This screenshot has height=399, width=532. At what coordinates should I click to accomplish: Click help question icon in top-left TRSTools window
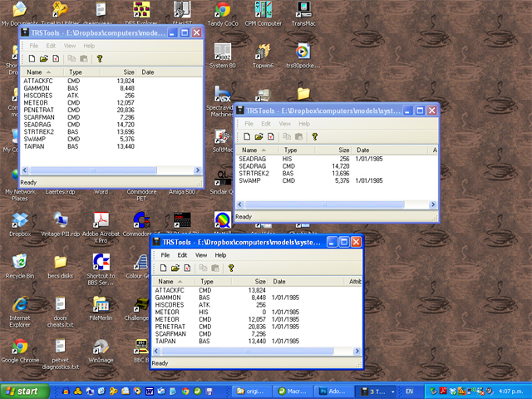[x=100, y=59]
